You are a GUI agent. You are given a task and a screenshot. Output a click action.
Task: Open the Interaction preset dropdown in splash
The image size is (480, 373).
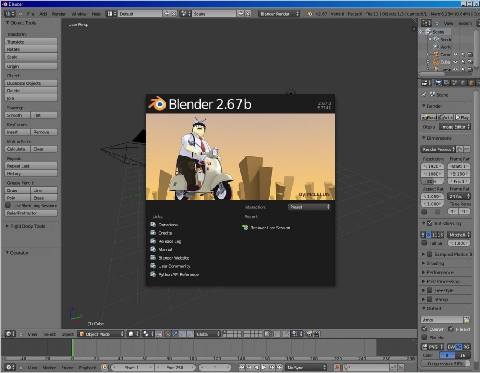(309, 207)
